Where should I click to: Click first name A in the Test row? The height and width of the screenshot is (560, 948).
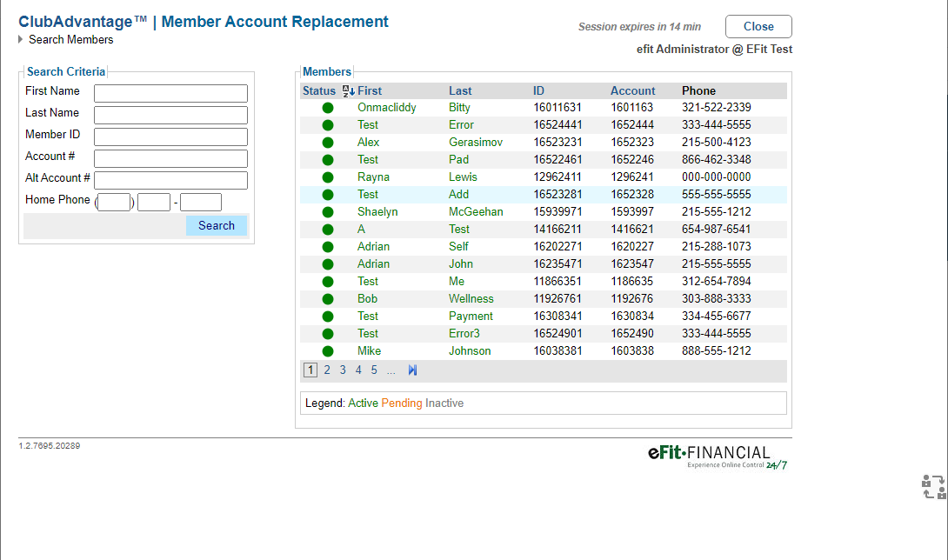(361, 230)
